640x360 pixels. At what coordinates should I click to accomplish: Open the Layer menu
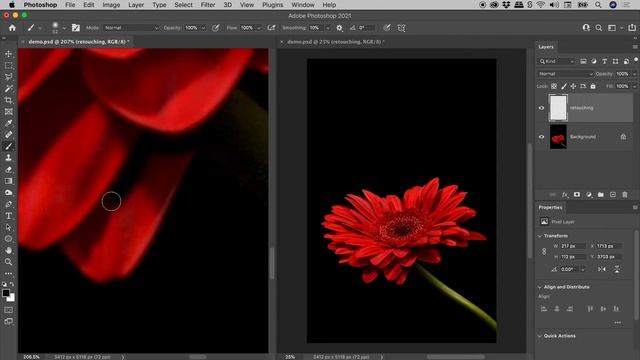point(136,5)
